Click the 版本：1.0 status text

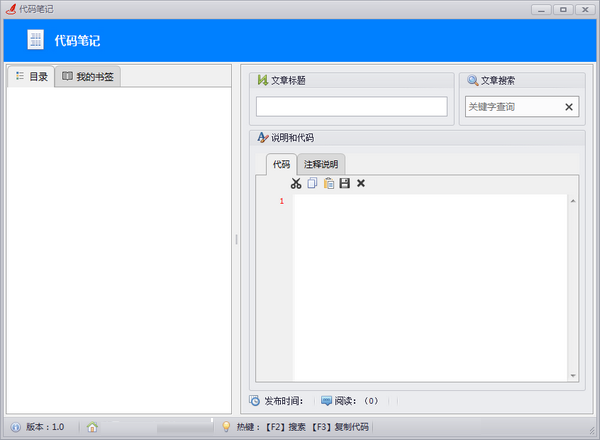(45, 427)
